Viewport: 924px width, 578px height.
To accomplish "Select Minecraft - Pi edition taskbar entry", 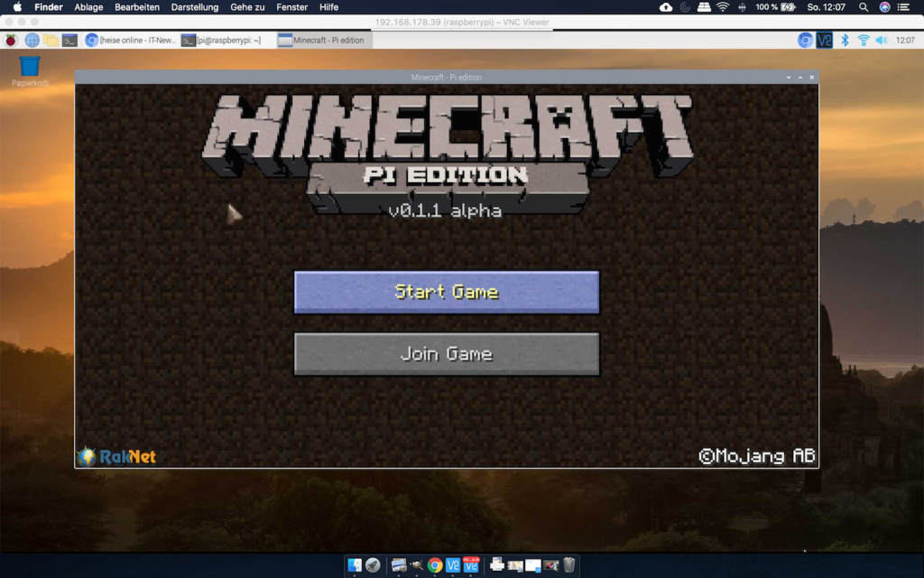I will point(324,40).
